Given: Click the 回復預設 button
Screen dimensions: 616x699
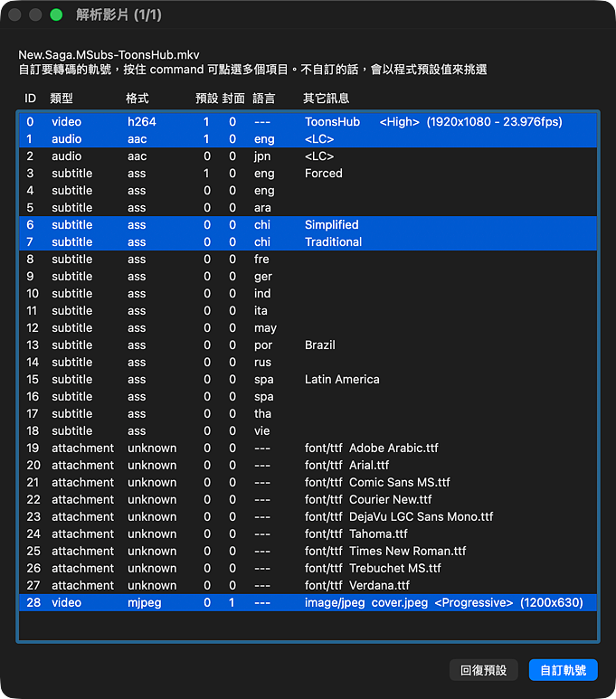Looking at the screenshot, I should pos(484,670).
